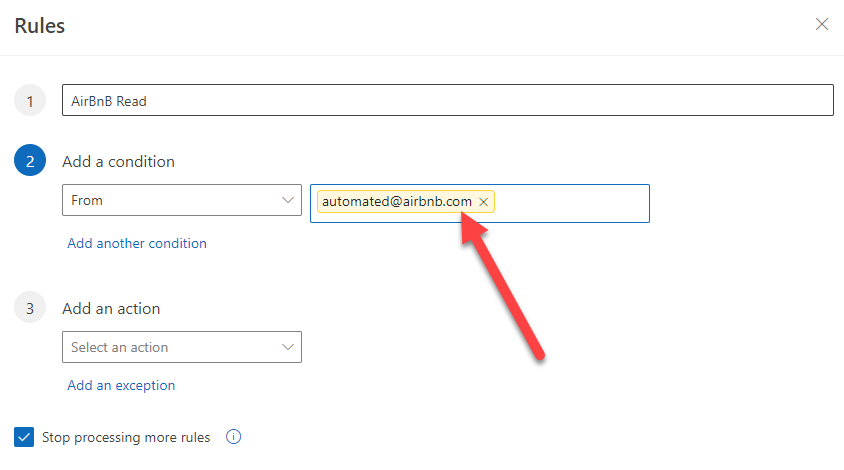Remove the automated@airbnb.com sender chip
The image size is (844, 470).
(484, 202)
